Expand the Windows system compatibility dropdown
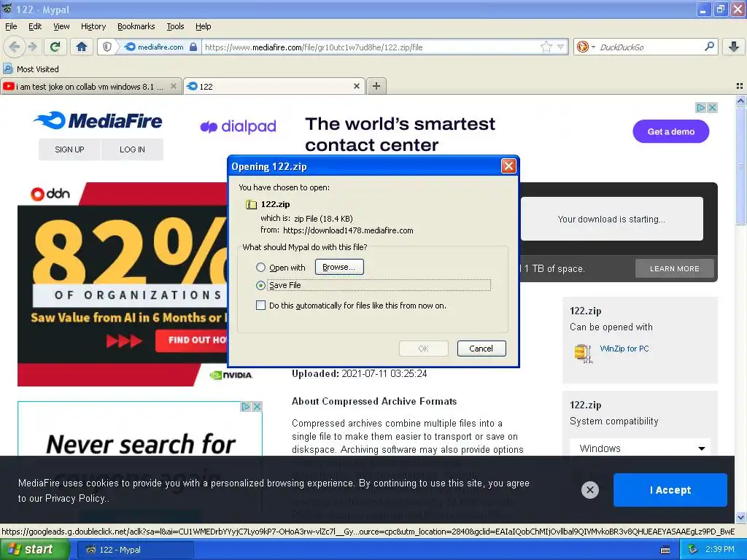The width and height of the screenshot is (747, 560). [640, 448]
